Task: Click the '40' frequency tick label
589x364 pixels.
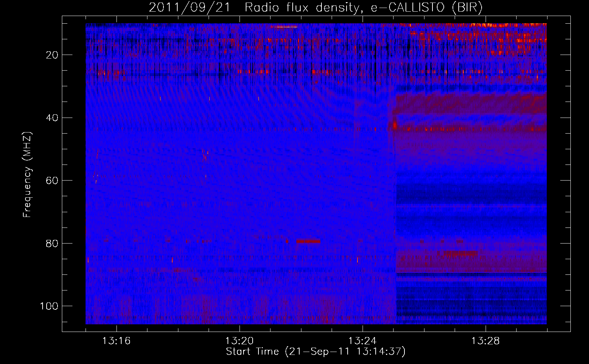Action: click(52, 118)
